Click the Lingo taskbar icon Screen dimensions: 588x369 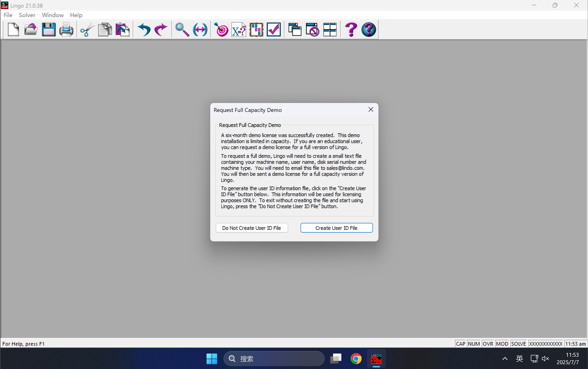(376, 359)
